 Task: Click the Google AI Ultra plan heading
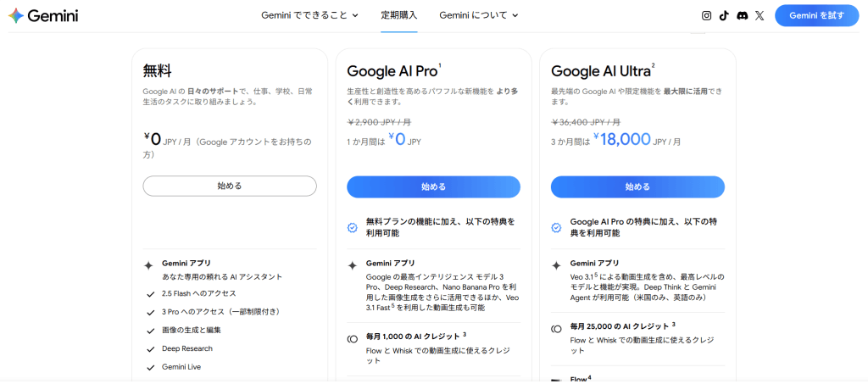[x=600, y=71]
